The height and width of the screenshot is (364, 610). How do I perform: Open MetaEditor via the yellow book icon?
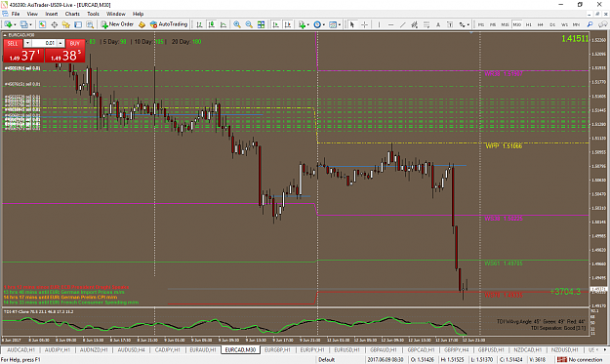coord(142,24)
